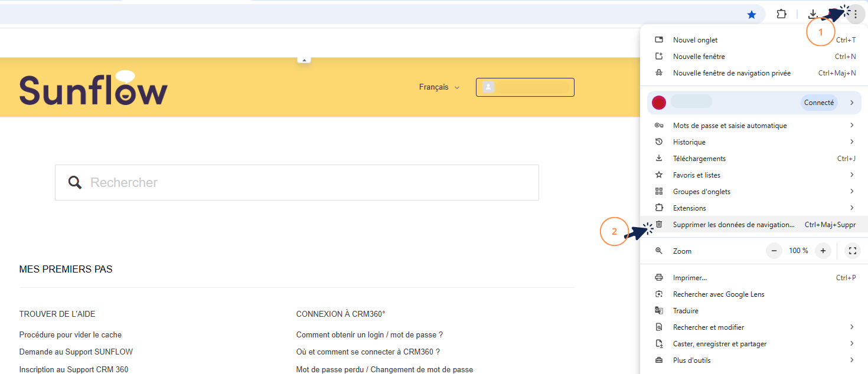Expand Extensions submenu arrow
Image resolution: width=868 pixels, height=374 pixels.
pyautogui.click(x=852, y=208)
